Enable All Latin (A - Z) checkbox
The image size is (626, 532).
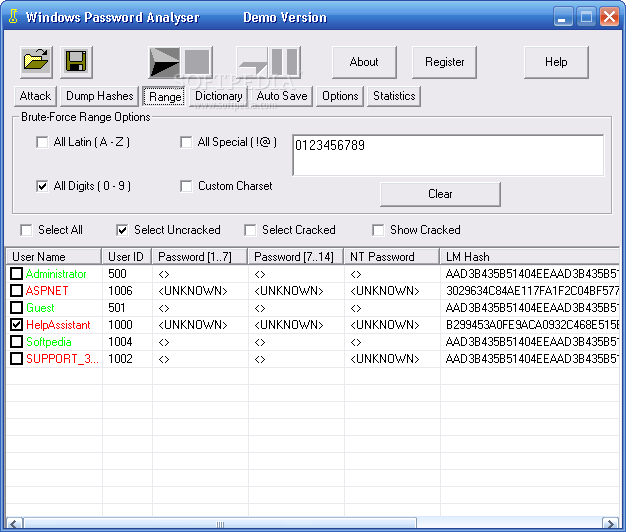coord(42,142)
